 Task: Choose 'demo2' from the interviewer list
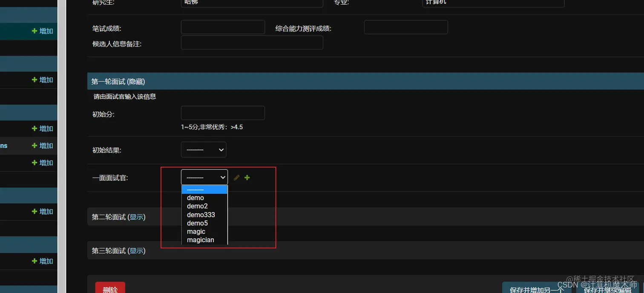pos(205,206)
